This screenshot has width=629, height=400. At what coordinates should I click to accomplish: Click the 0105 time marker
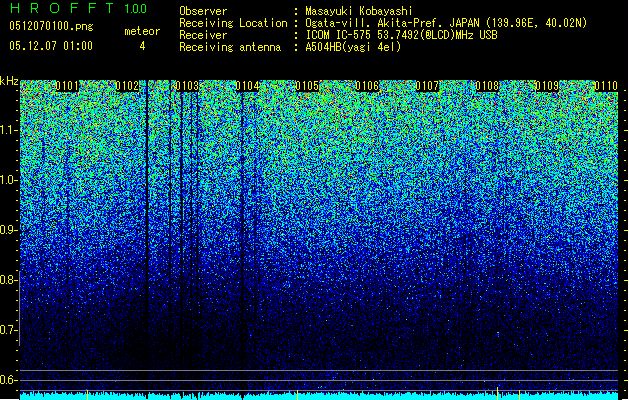pos(307,86)
